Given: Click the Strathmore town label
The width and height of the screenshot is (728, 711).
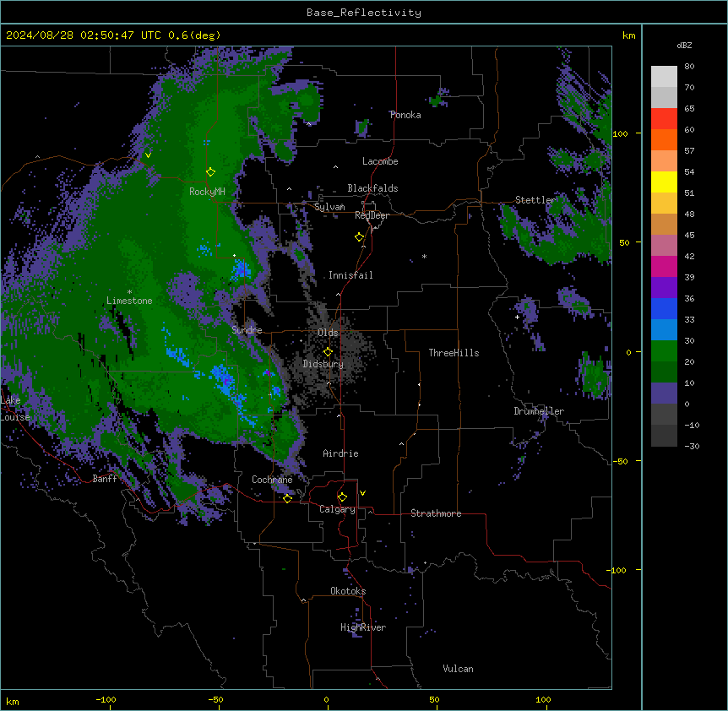Looking at the screenshot, I should coord(436,513).
